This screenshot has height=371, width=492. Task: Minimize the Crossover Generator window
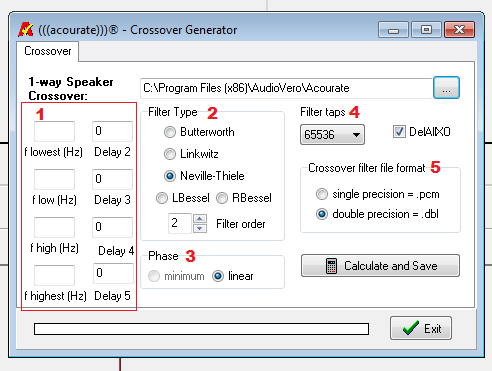393,30
